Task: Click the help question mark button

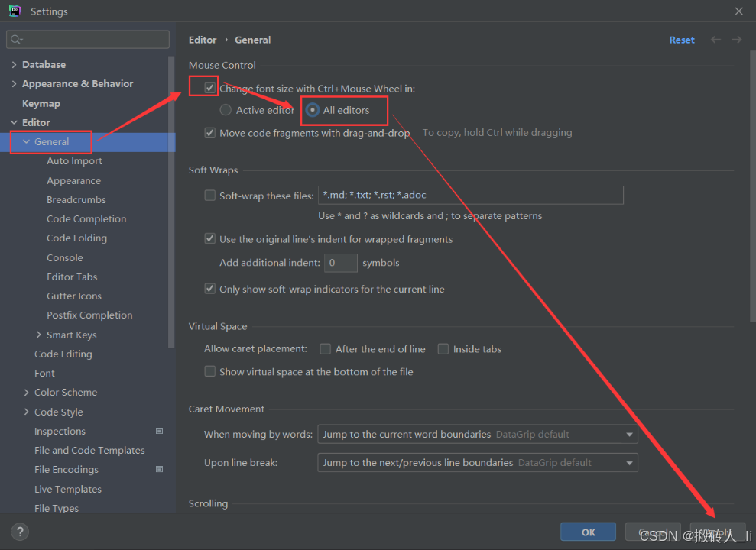Action: (x=20, y=532)
